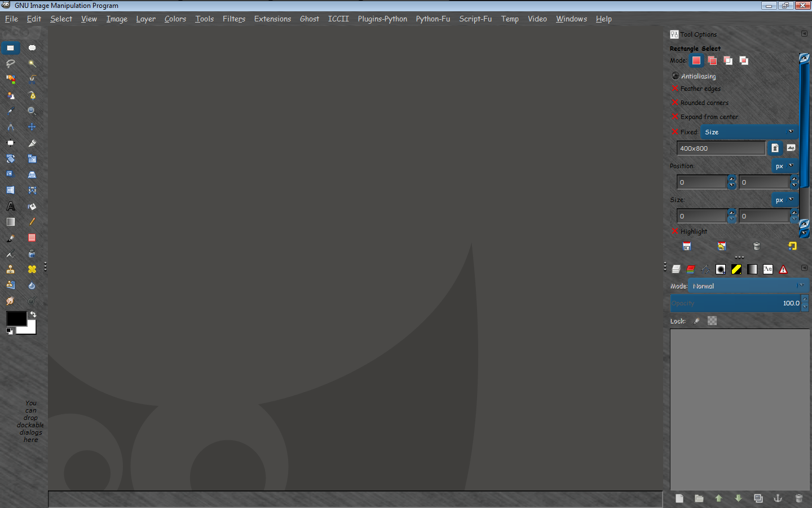The image size is (812, 508).
Task: Select the Bucket Fill tool
Action: pyautogui.click(x=32, y=206)
